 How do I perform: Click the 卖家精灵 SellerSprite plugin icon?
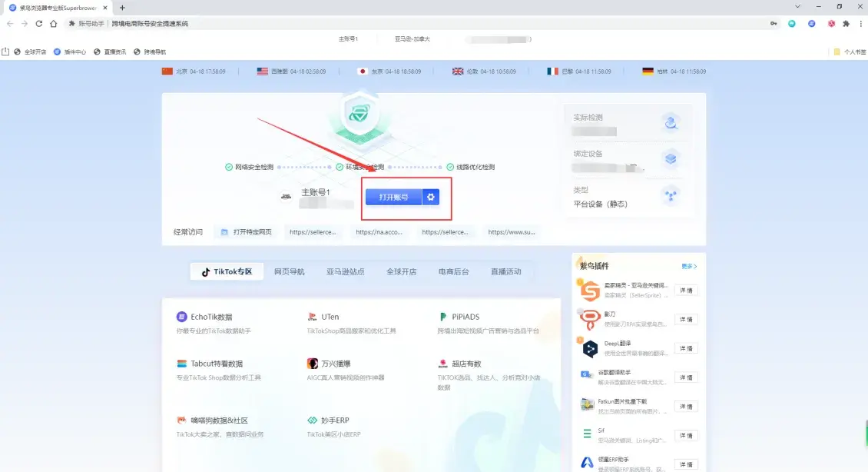click(590, 291)
